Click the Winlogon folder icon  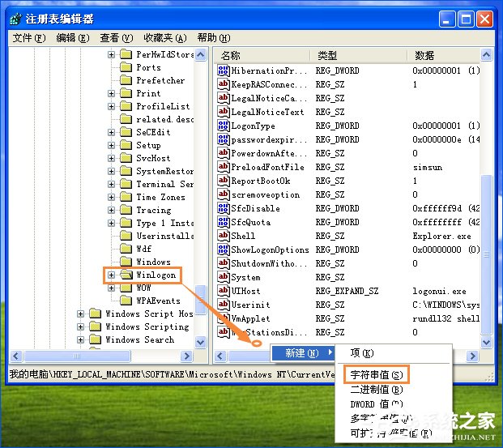tap(126, 275)
